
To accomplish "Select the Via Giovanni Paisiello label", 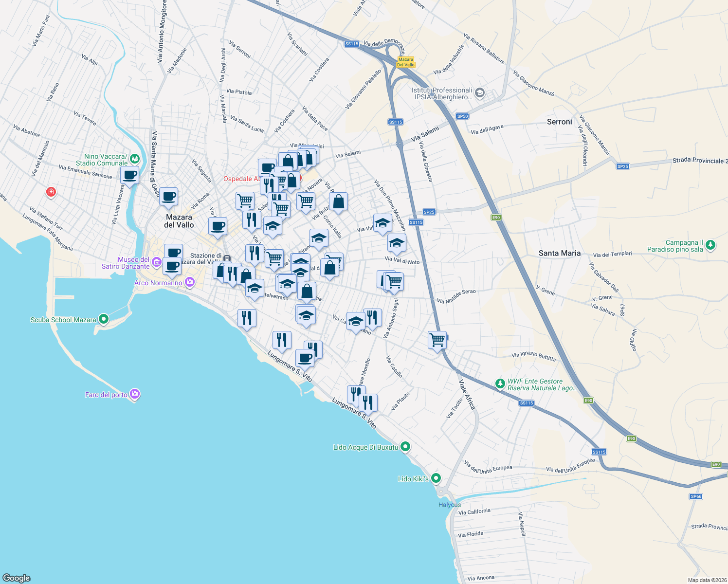I will pyautogui.click(x=364, y=89).
